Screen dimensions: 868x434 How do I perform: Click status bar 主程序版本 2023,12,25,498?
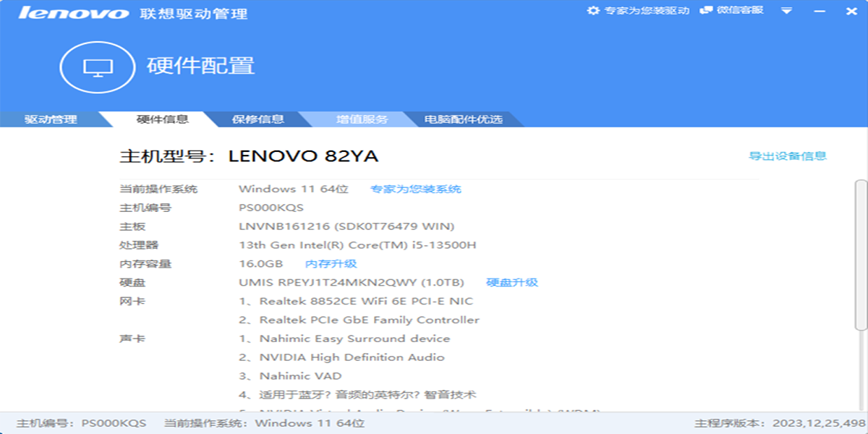[x=780, y=423]
